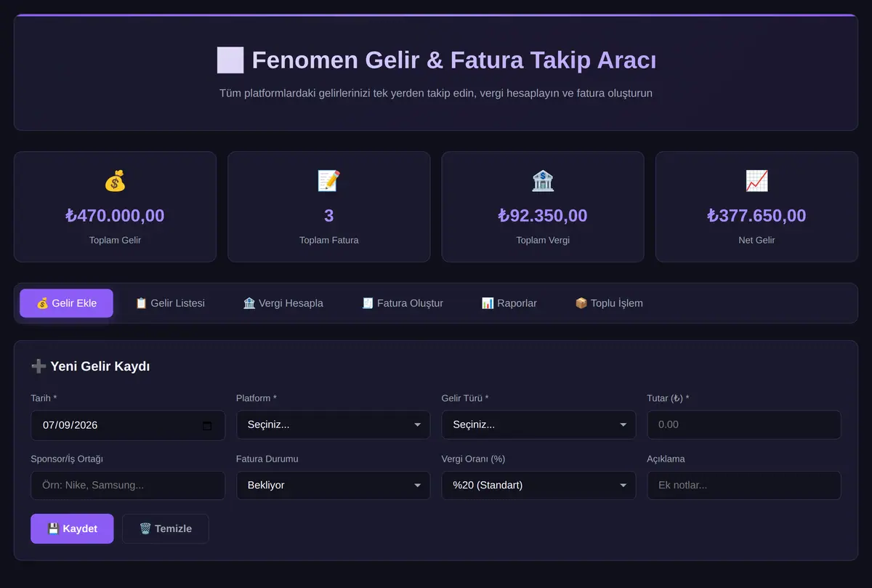This screenshot has height=588, width=872.
Task: Click the chart icon above Net Gelir
Action: tap(756, 180)
